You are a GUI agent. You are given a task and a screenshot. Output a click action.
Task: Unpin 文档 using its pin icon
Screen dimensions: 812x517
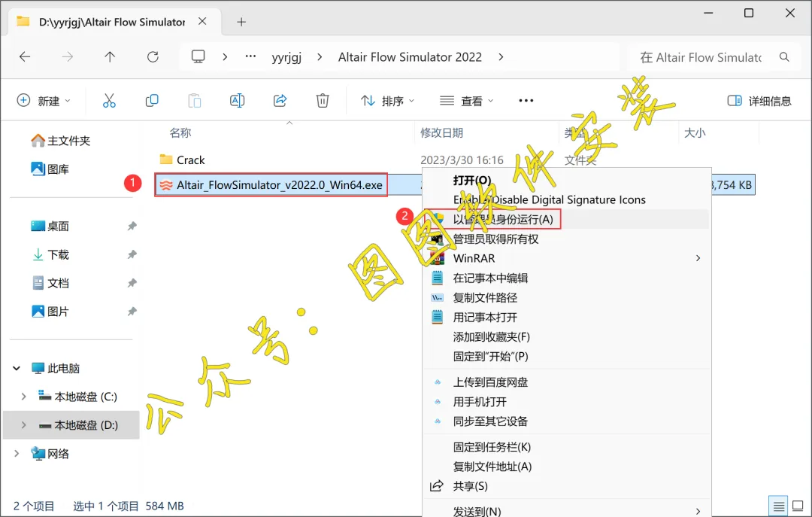(132, 283)
